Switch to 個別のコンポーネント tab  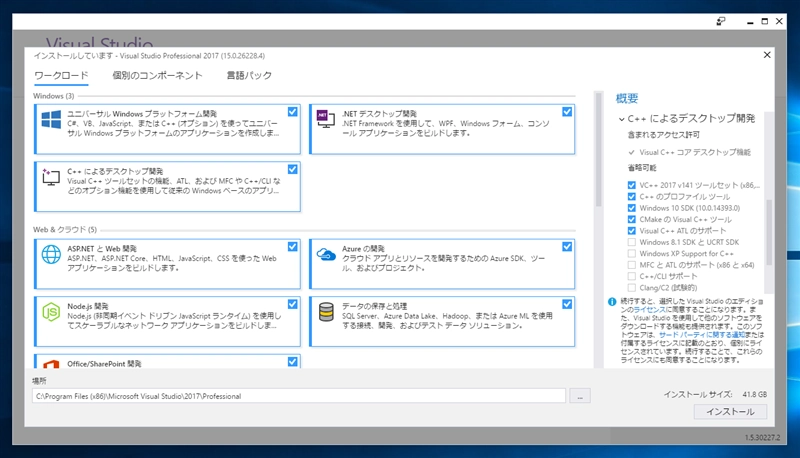click(x=157, y=75)
